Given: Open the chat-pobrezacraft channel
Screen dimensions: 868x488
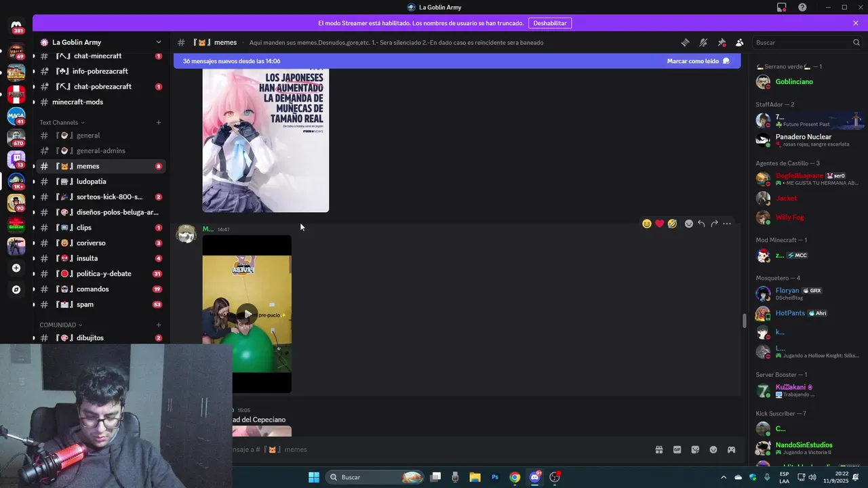Looking at the screenshot, I should tap(100, 87).
